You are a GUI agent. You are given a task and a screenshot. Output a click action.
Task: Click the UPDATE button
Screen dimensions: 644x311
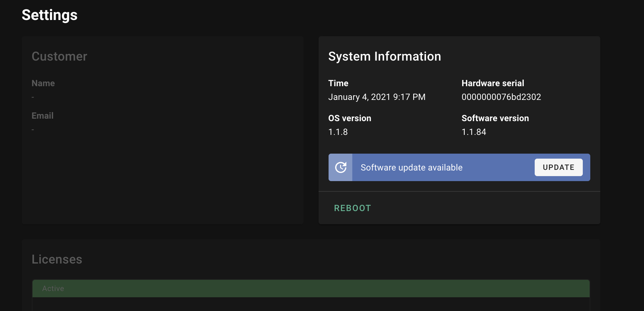pos(558,167)
